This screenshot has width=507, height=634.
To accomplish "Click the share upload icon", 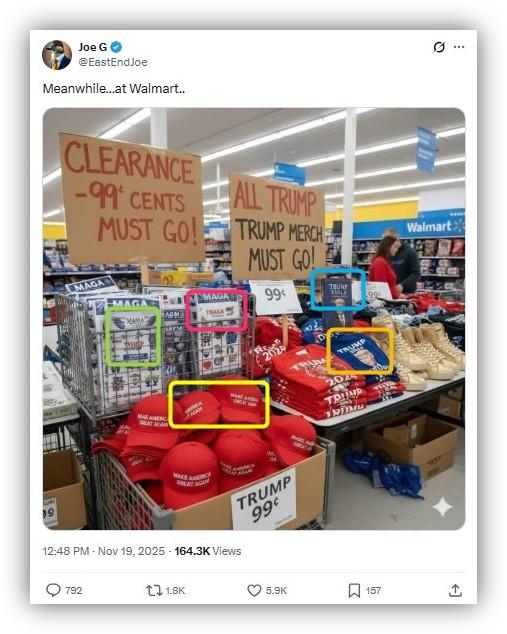I will (455, 590).
